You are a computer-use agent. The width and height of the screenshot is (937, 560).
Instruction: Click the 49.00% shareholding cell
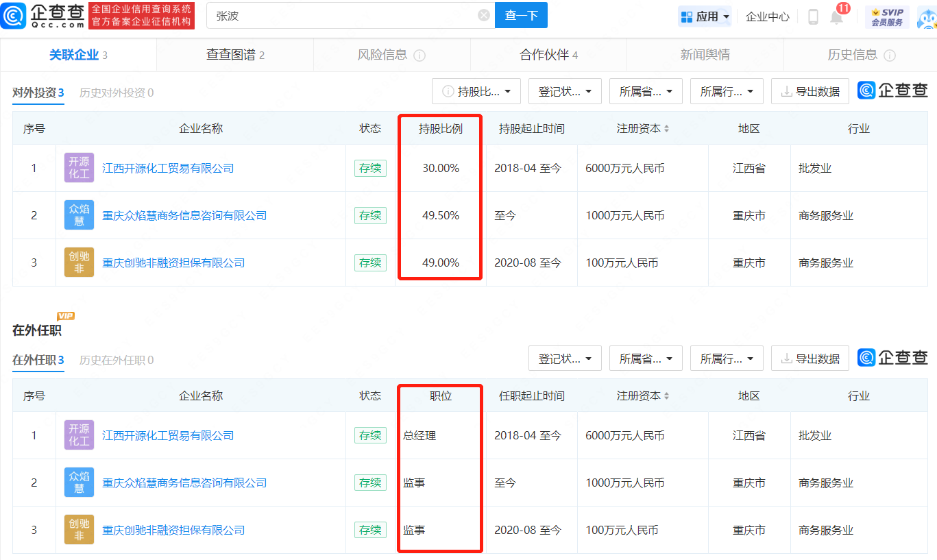point(441,263)
